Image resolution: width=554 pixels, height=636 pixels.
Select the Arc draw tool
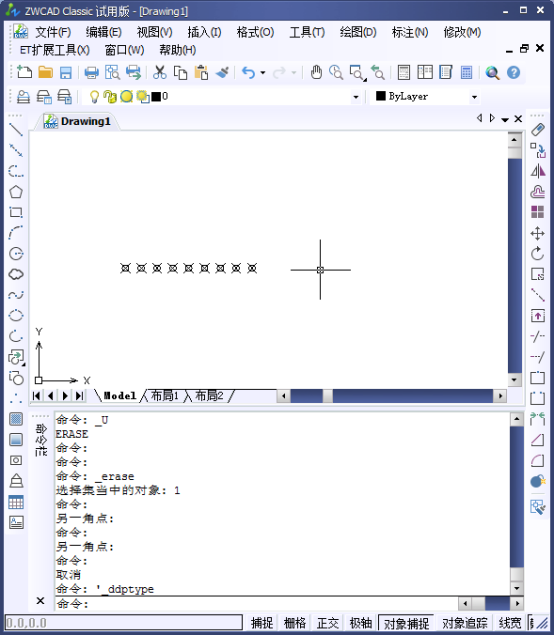(16, 233)
